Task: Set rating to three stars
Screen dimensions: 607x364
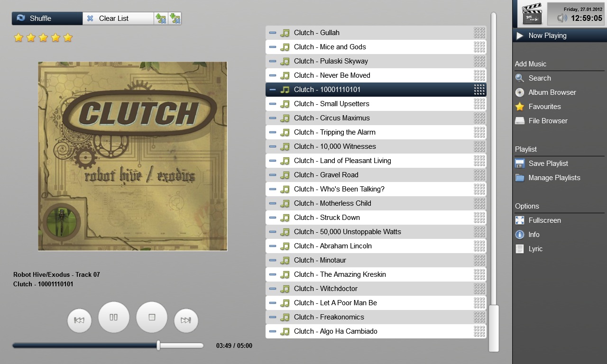Action: pos(43,37)
